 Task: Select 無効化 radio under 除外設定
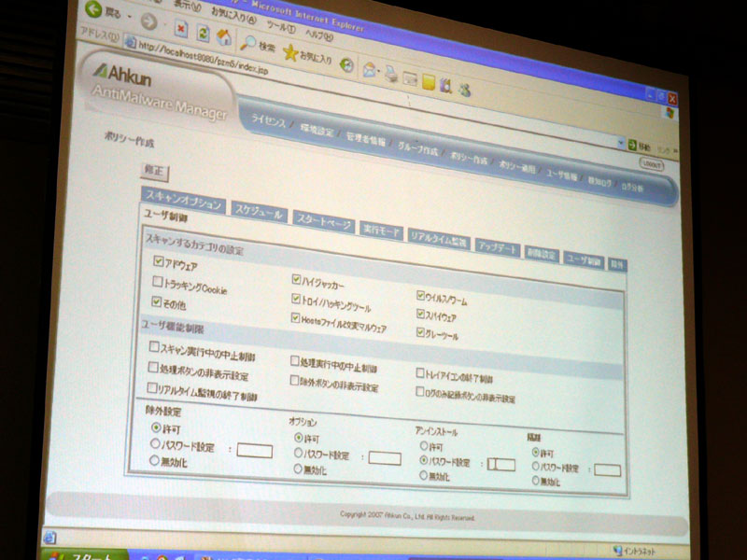tap(154, 460)
